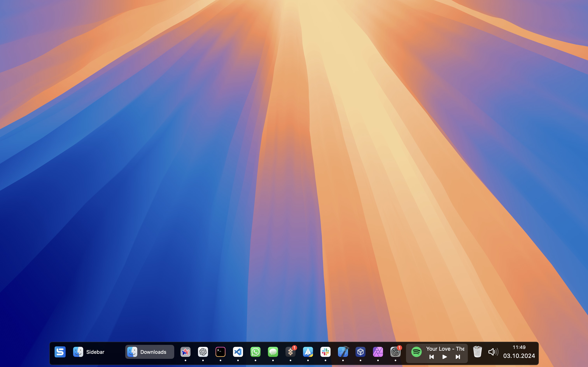
Task: Click the Spotify icon in the player
Action: click(x=416, y=352)
